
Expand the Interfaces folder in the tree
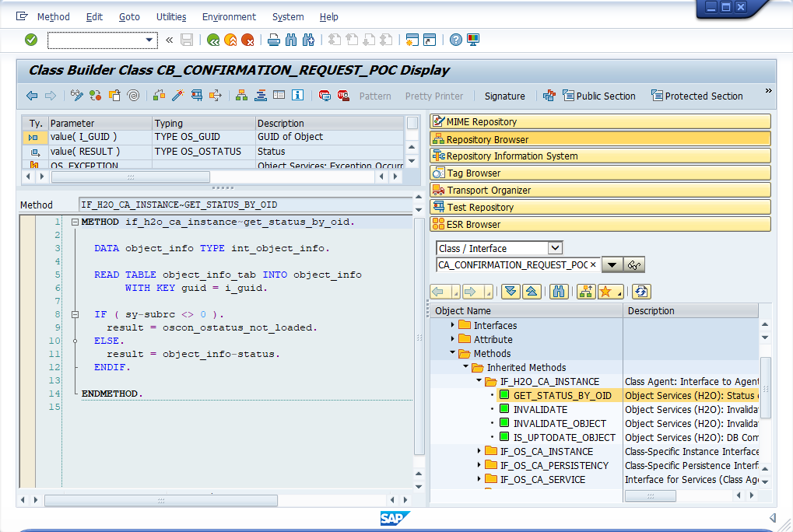pyautogui.click(x=452, y=325)
